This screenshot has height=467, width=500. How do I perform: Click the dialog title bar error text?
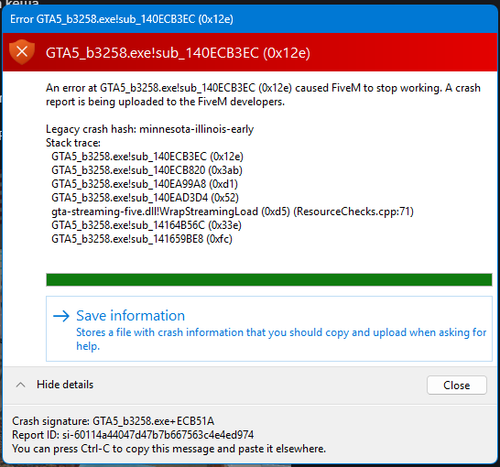(122, 19)
